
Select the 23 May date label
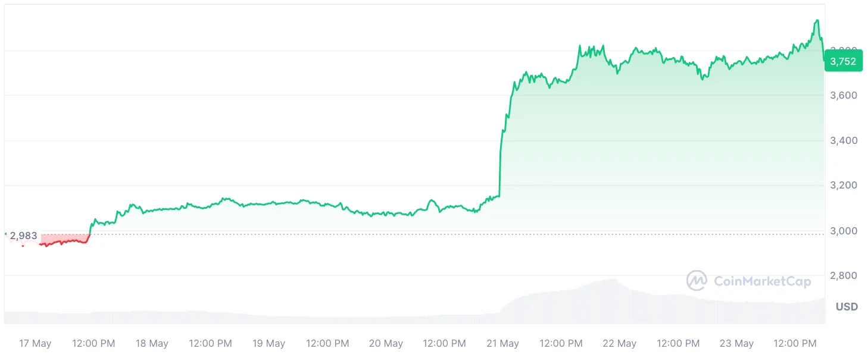pyautogui.click(x=736, y=344)
